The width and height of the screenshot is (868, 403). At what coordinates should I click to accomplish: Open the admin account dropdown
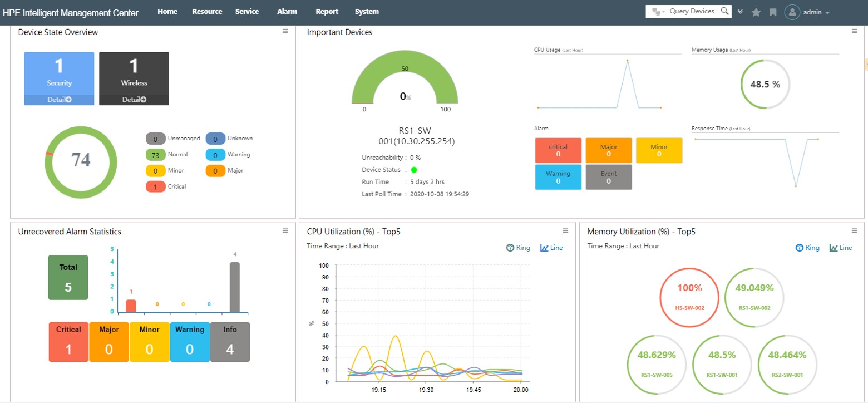tap(817, 12)
